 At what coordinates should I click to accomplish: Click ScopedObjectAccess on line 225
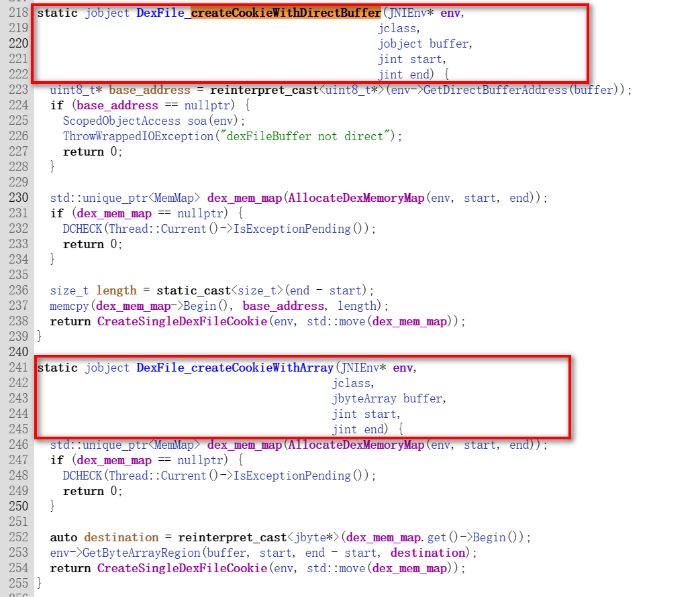(122, 121)
